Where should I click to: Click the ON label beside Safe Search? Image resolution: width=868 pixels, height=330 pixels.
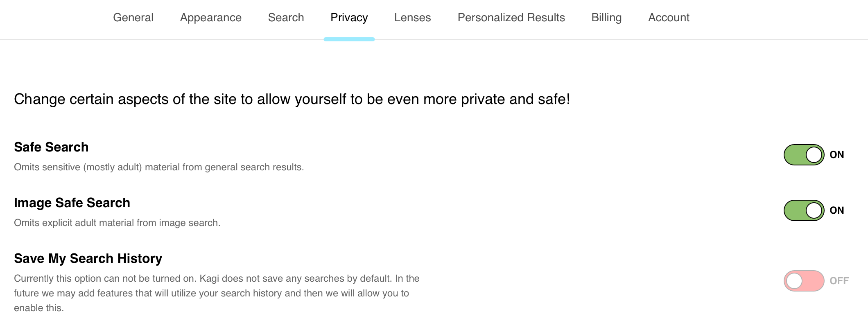tap(836, 155)
